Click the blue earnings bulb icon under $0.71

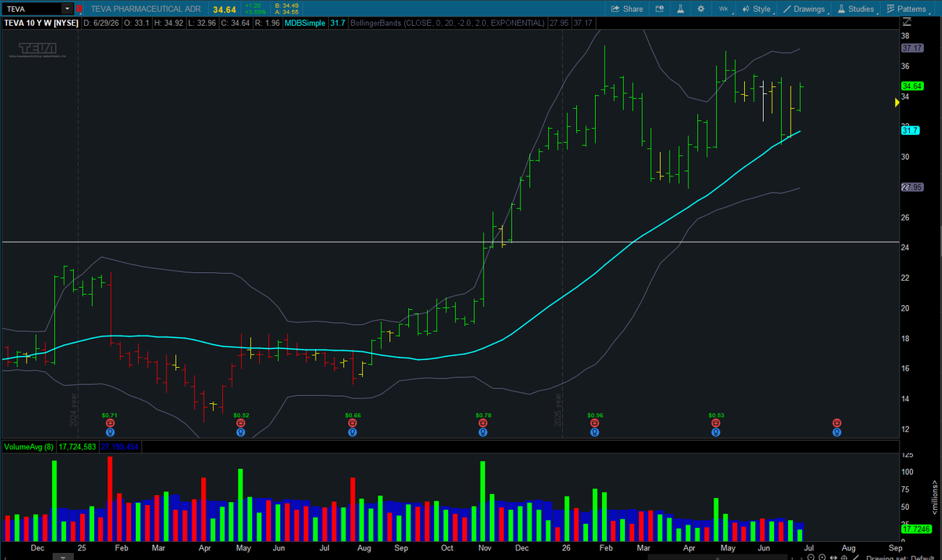110,431
